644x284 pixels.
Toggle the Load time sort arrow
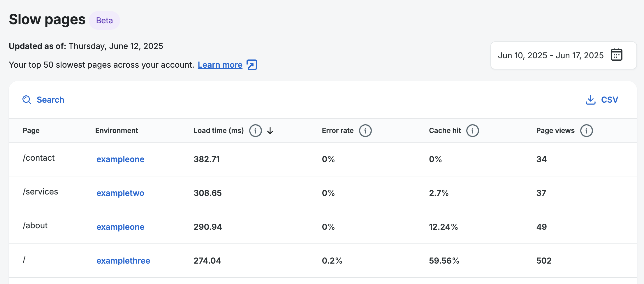pos(270,131)
